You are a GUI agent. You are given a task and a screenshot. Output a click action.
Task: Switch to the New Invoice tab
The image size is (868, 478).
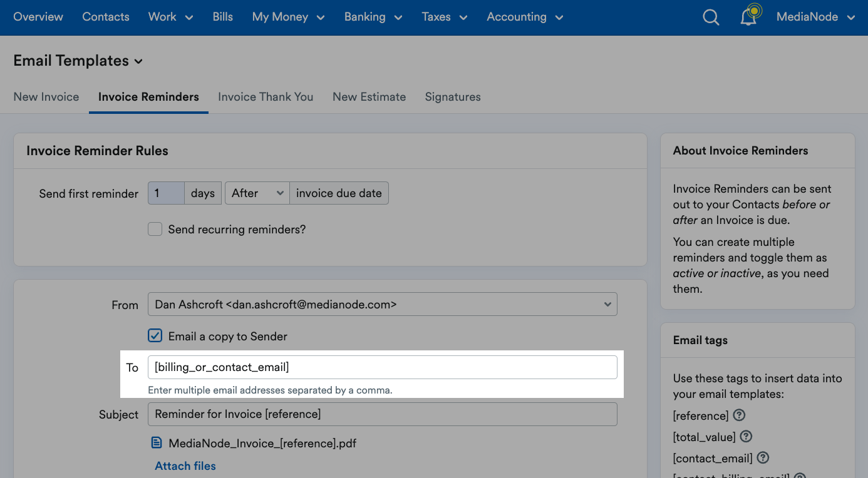46,97
